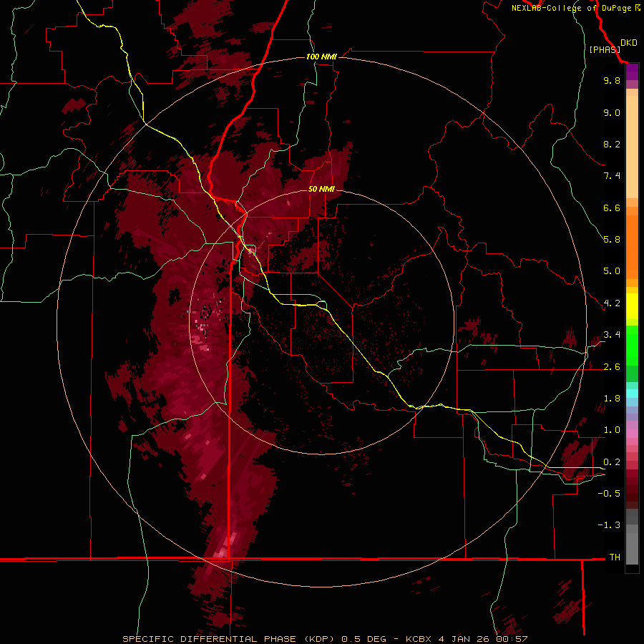
Task: Click the 8.2 value on the scale
Action: pos(612,144)
